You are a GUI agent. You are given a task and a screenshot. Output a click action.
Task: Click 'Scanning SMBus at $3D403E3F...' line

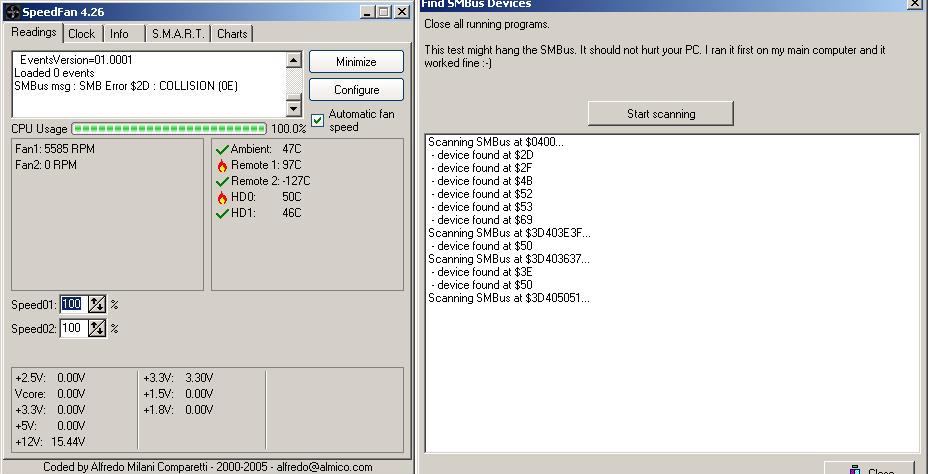coord(509,233)
